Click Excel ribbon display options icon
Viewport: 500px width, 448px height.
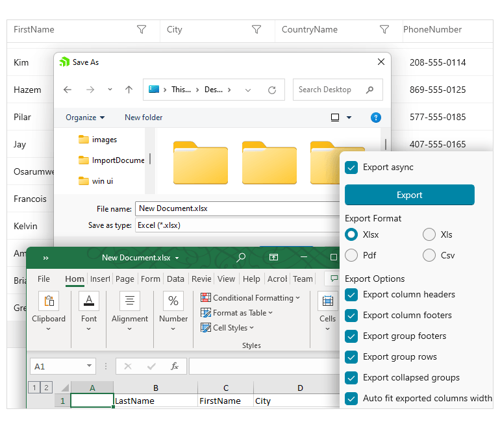pyautogui.click(x=273, y=257)
